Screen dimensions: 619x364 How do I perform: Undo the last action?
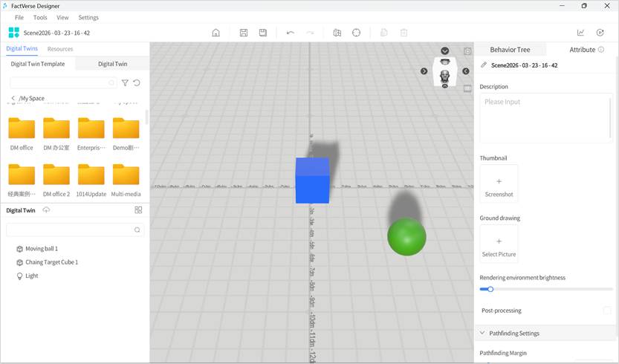coord(290,33)
